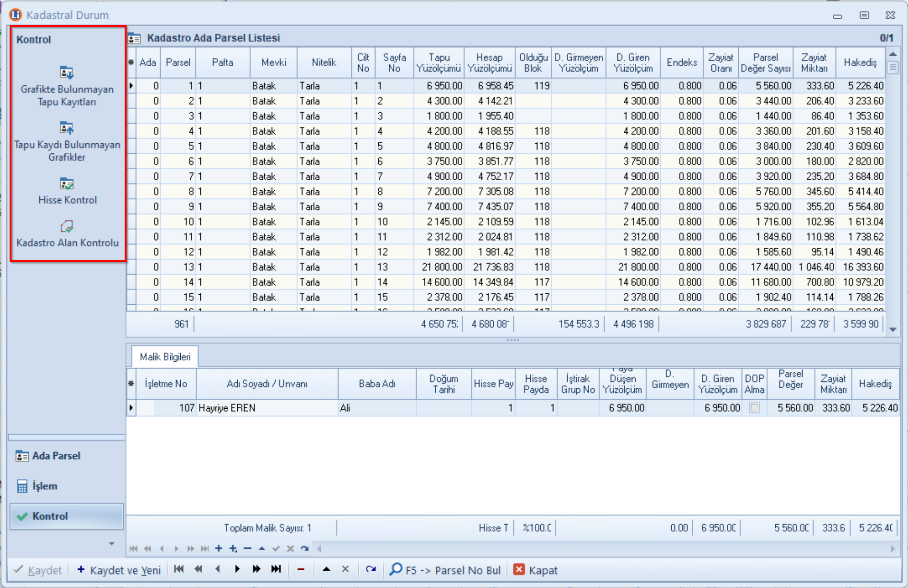
Task: Open Tapu Kaydı Bulunmayan Grafikler icon
Action: point(67,128)
